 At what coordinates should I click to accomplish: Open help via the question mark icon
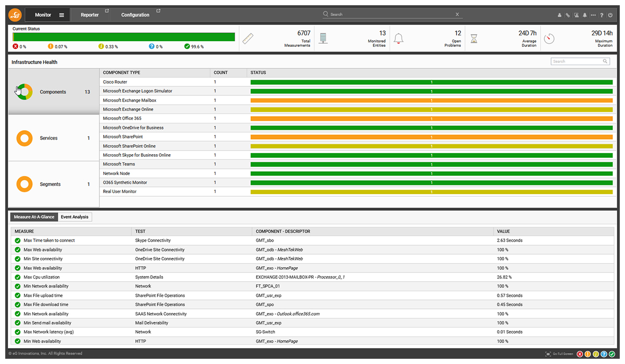coord(602,15)
